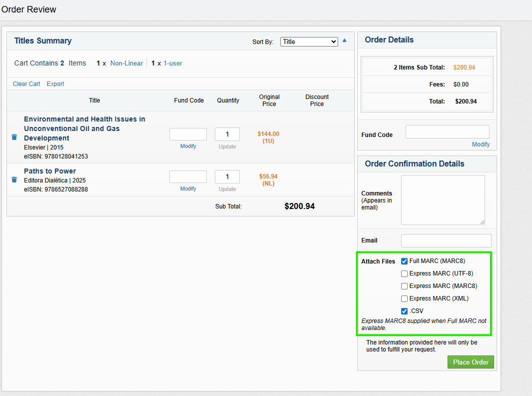Focus the Paths to Power fund code field
The image size is (532, 396).
188,176
